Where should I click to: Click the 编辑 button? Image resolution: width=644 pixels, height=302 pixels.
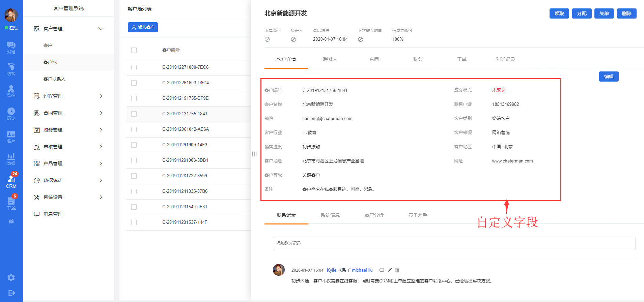click(x=609, y=77)
